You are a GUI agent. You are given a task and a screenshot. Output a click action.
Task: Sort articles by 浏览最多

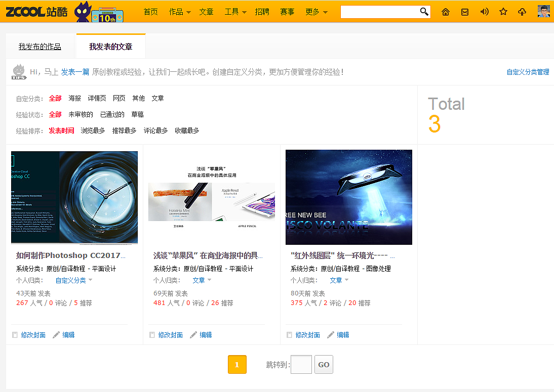[93, 130]
